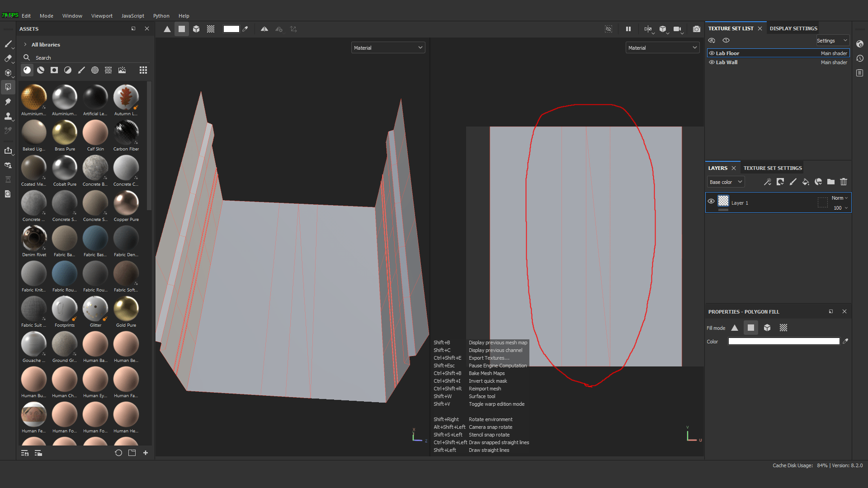
Task: Select the Smudge tool in the toolbar
Action: click(x=8, y=102)
